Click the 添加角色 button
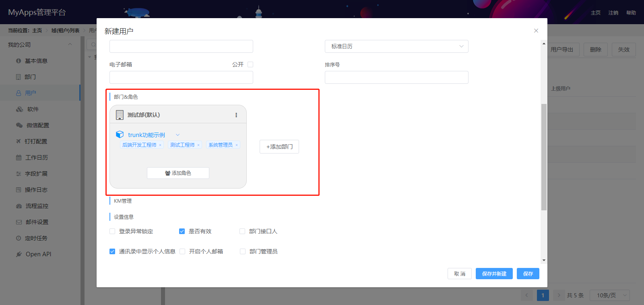 click(178, 173)
